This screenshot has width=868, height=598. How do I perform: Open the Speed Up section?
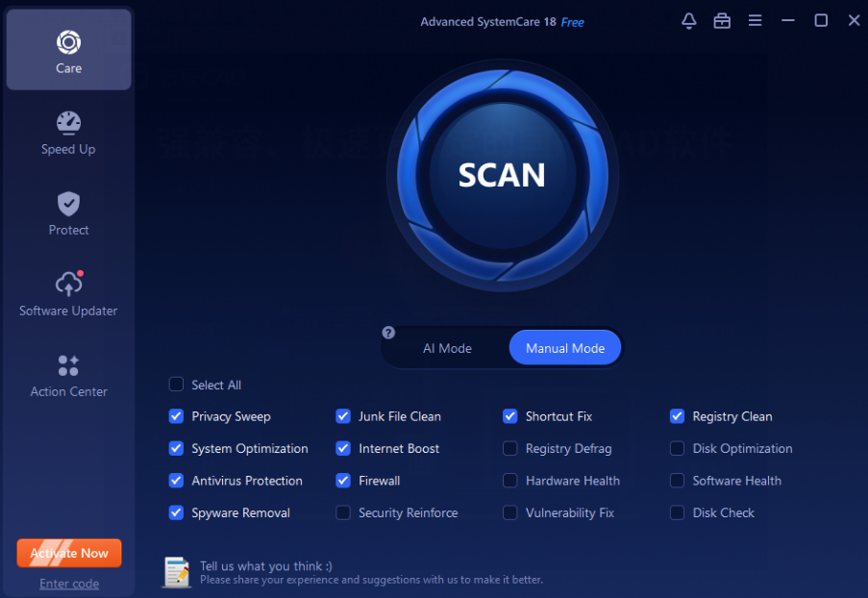[x=68, y=133]
